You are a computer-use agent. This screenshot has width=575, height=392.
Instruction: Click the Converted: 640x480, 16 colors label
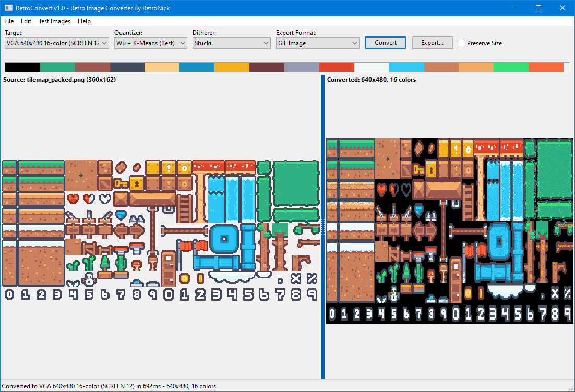click(372, 80)
